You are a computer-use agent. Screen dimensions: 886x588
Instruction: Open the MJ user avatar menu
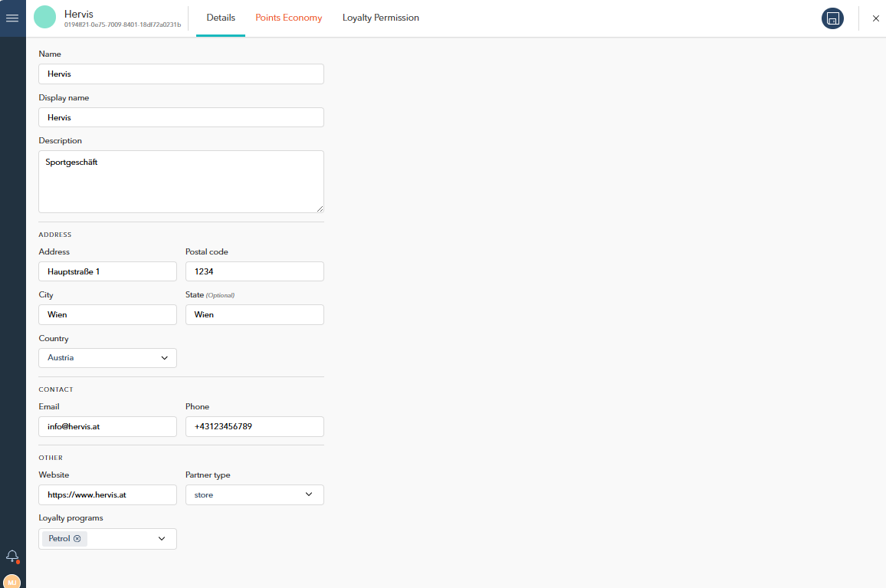(x=11, y=581)
